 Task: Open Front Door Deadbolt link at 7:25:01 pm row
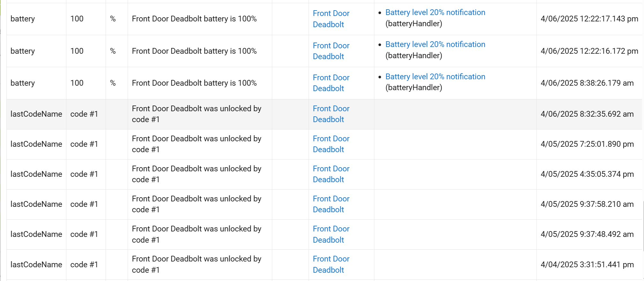(x=331, y=144)
